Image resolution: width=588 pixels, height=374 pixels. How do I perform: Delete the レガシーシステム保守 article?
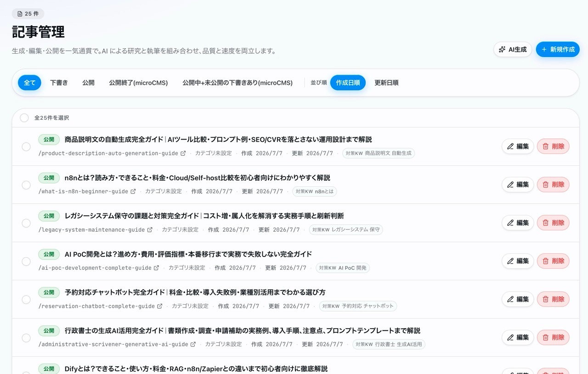click(553, 223)
